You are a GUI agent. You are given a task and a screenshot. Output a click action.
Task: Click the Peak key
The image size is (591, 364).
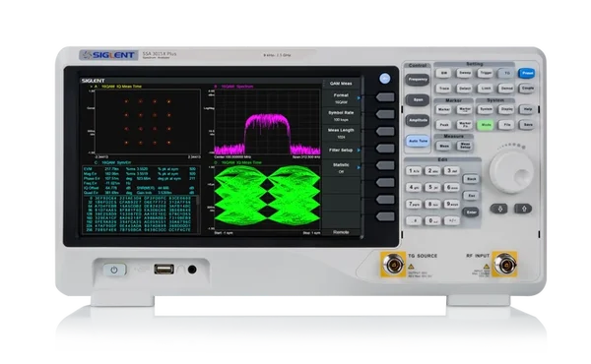click(444, 125)
